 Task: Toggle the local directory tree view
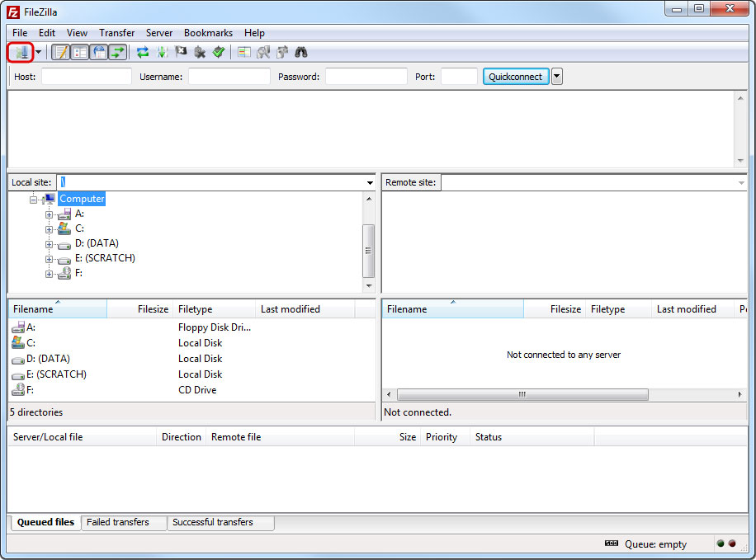tap(79, 52)
